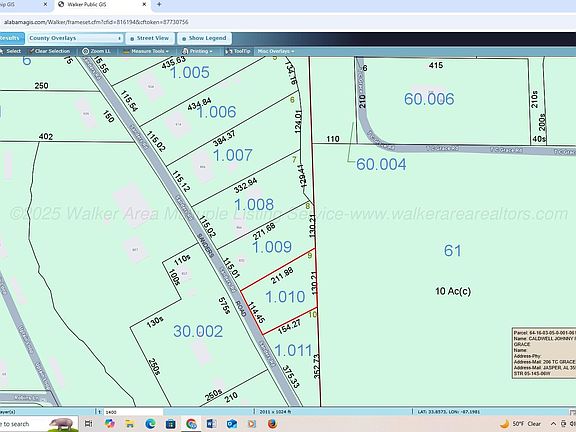Click parcel label 1.006

click(x=217, y=112)
